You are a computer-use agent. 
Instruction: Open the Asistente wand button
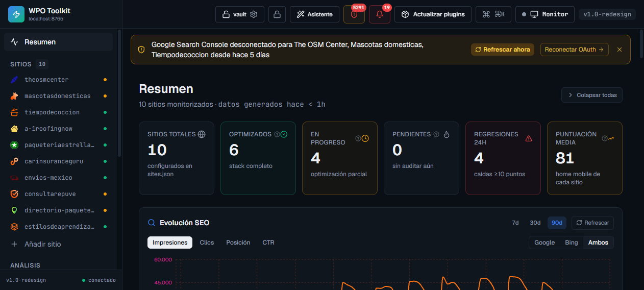pos(314,14)
